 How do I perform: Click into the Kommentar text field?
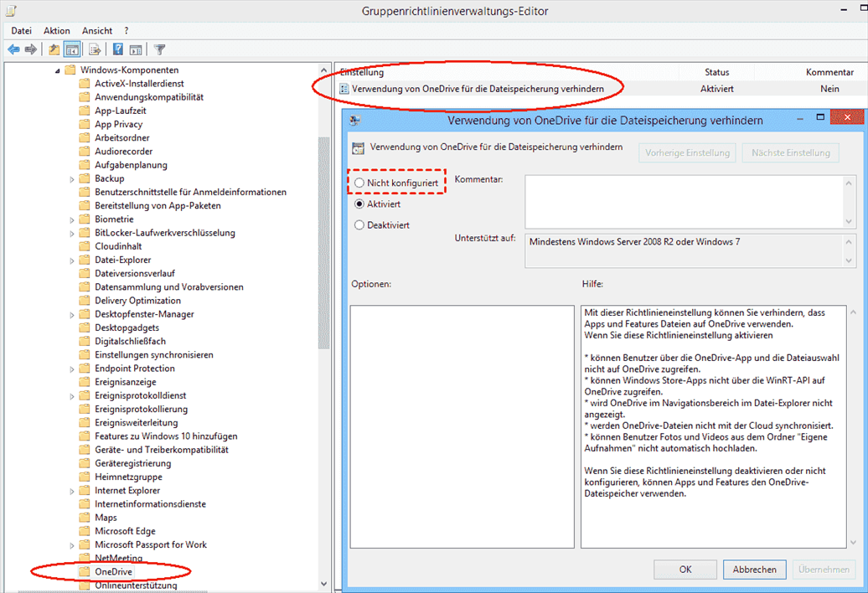coord(685,202)
